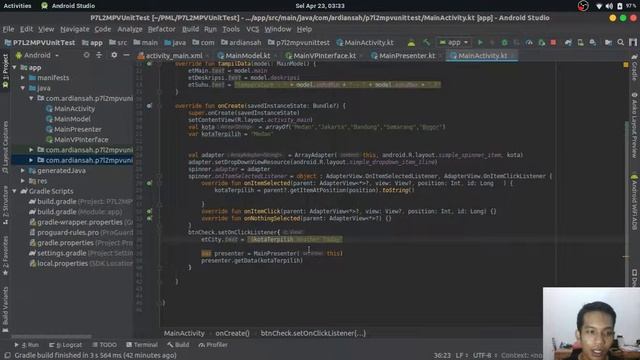The width and height of the screenshot is (640, 360).
Task: Toggle Android WiFi ADB side panel
Action: point(634,202)
